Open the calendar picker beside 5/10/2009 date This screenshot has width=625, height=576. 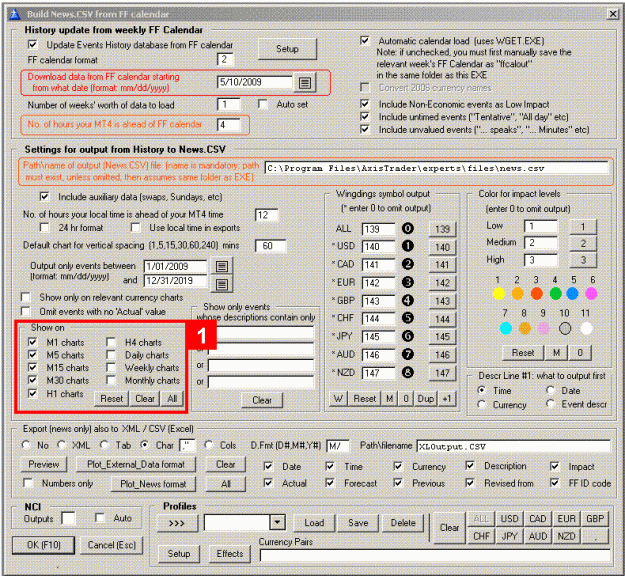(305, 83)
